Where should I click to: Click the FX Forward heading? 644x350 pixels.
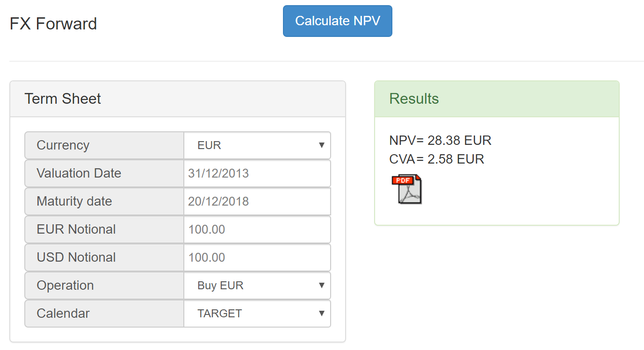(x=53, y=23)
